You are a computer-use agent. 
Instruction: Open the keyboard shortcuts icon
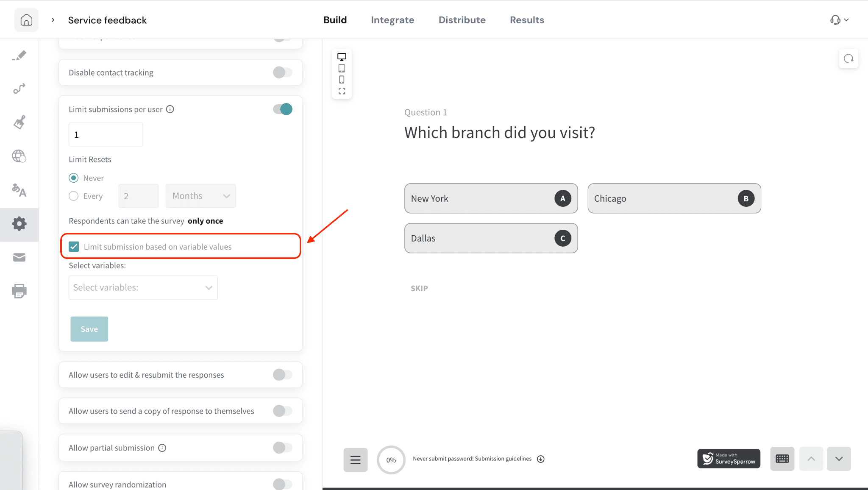[782, 459]
